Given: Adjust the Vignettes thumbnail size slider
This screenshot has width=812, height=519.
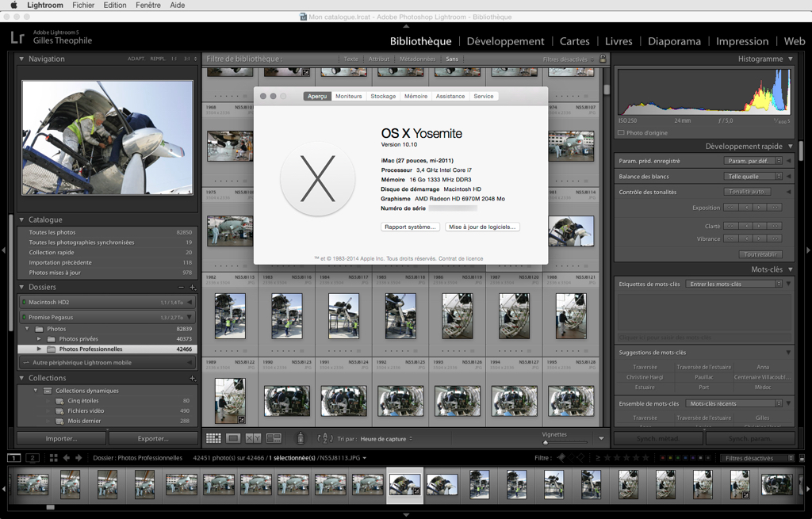Looking at the screenshot, I should [545, 442].
